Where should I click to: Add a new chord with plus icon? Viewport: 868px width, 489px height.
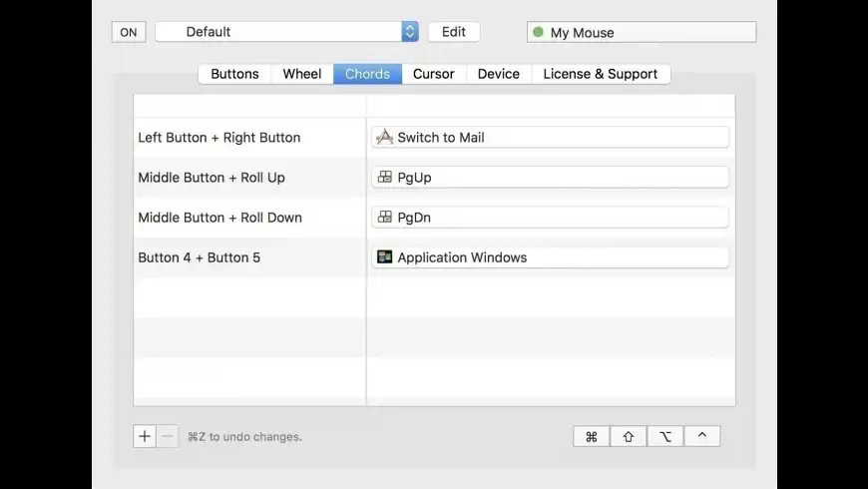point(145,436)
